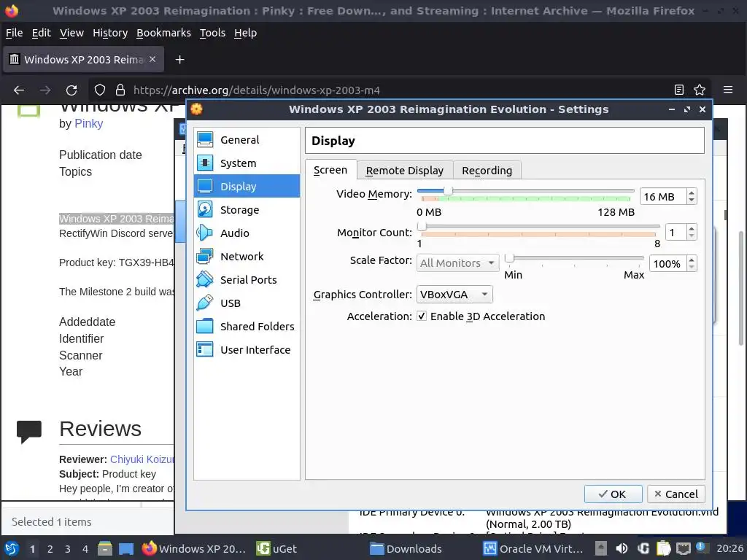This screenshot has width=747, height=560.
Task: Click Video Memory 16 MB input field
Action: [663, 196]
